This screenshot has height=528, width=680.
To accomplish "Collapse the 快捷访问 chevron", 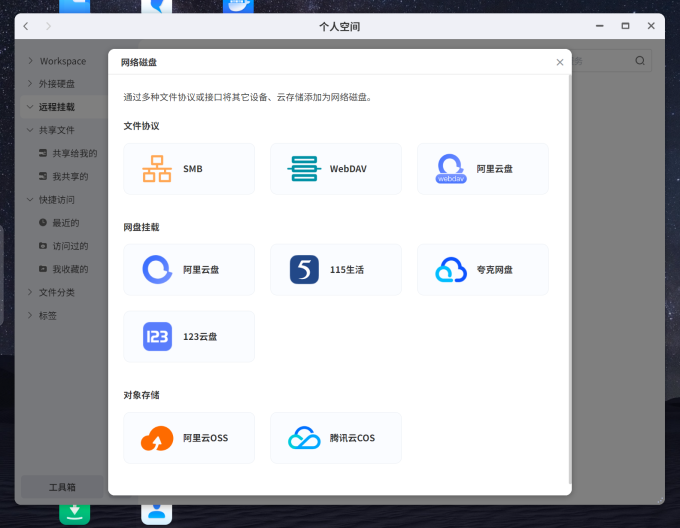I will click(30, 200).
